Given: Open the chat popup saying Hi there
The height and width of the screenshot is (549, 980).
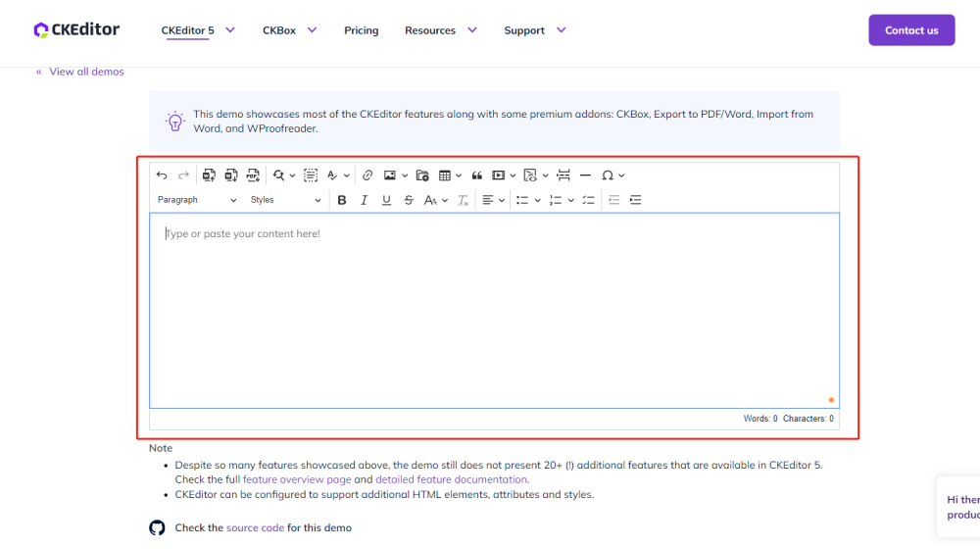Looking at the screenshot, I should tap(958, 507).
